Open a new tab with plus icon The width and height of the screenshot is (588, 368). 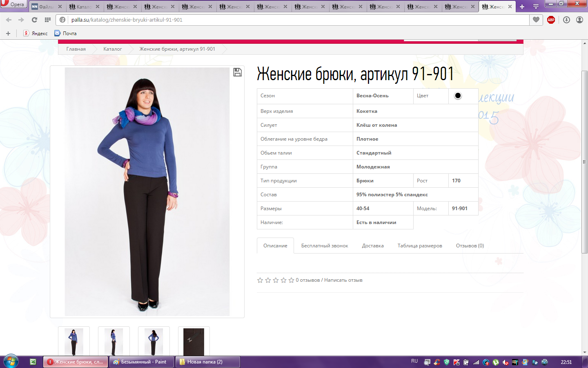[x=522, y=7]
